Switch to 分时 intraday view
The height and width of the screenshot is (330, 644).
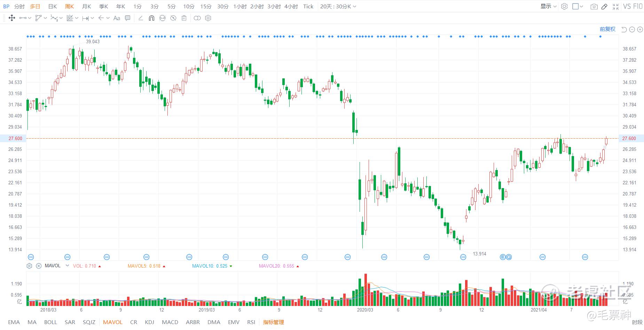[19, 6]
